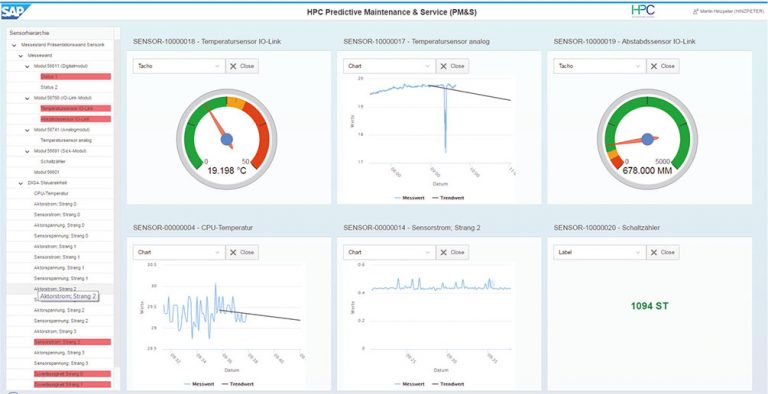Select Aktorstrom; Strang 3 tree item

point(55,331)
